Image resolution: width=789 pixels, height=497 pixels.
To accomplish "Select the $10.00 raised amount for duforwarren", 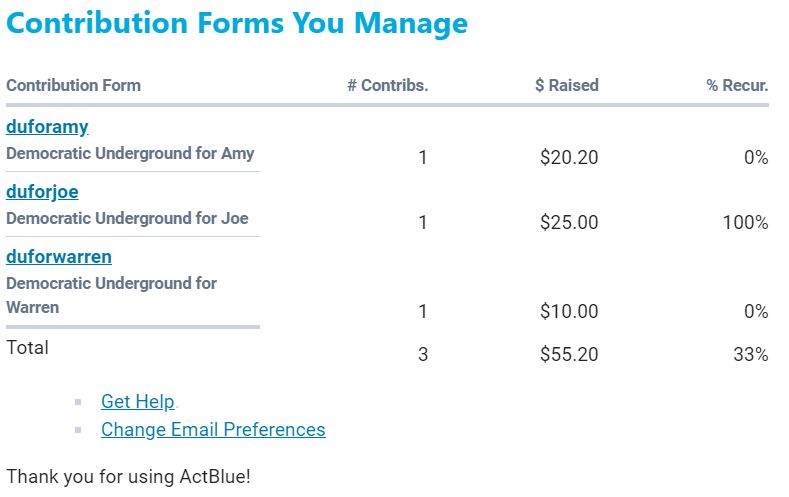I will [569, 312].
